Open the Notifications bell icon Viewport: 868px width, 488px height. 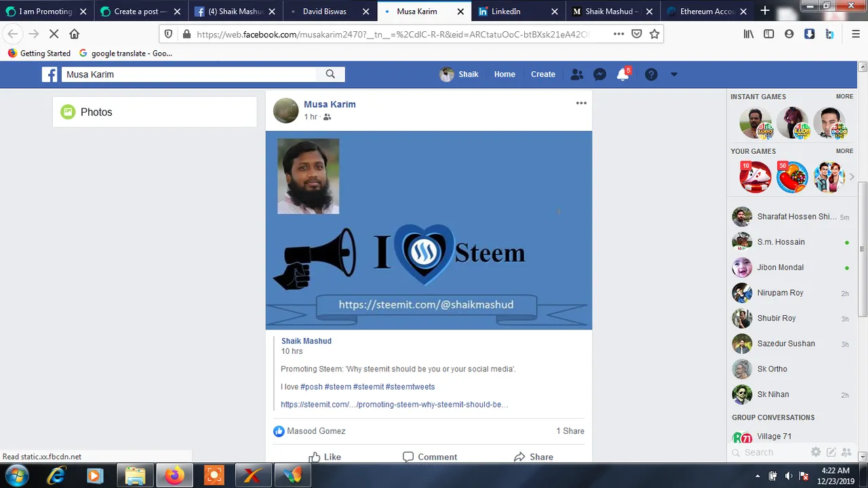tap(623, 75)
